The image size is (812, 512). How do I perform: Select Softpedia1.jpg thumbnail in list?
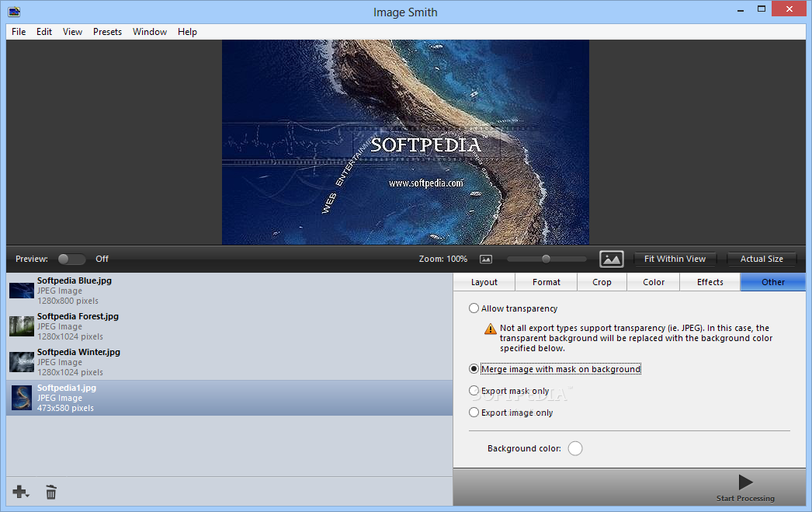point(22,398)
